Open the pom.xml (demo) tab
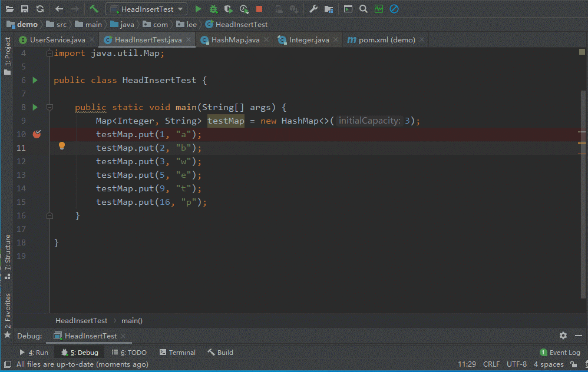This screenshot has height=372, width=588. 387,39
